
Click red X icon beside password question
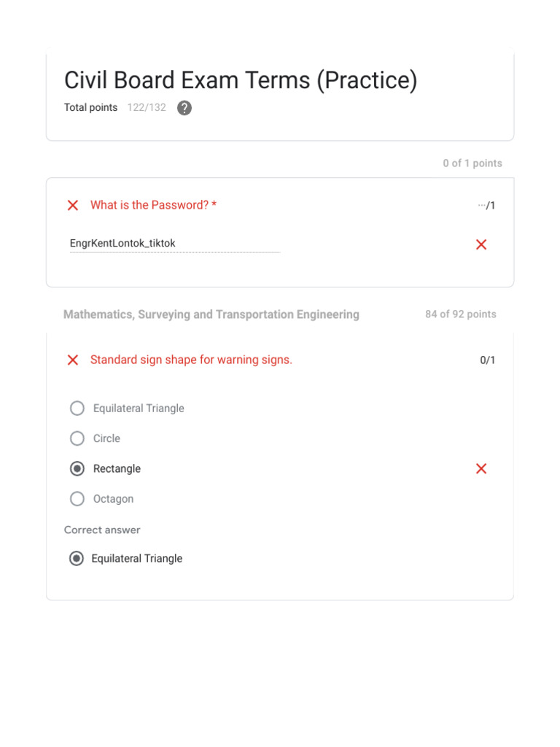[73, 206]
